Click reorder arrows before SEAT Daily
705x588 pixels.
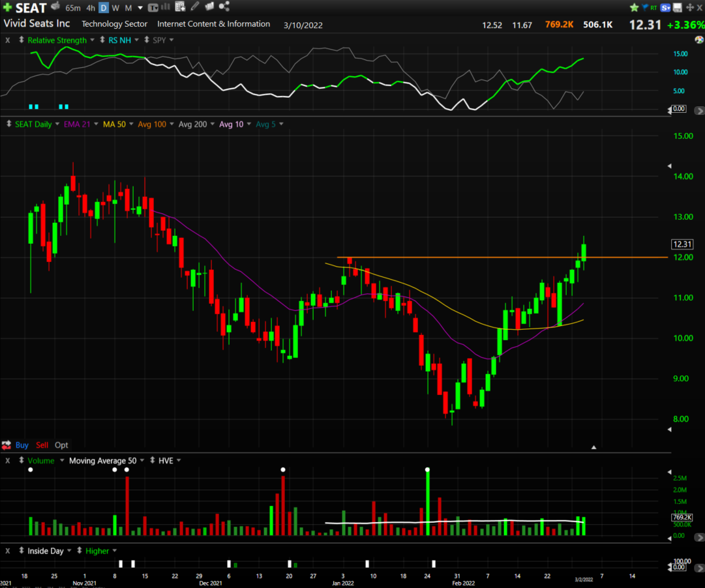pos(8,124)
